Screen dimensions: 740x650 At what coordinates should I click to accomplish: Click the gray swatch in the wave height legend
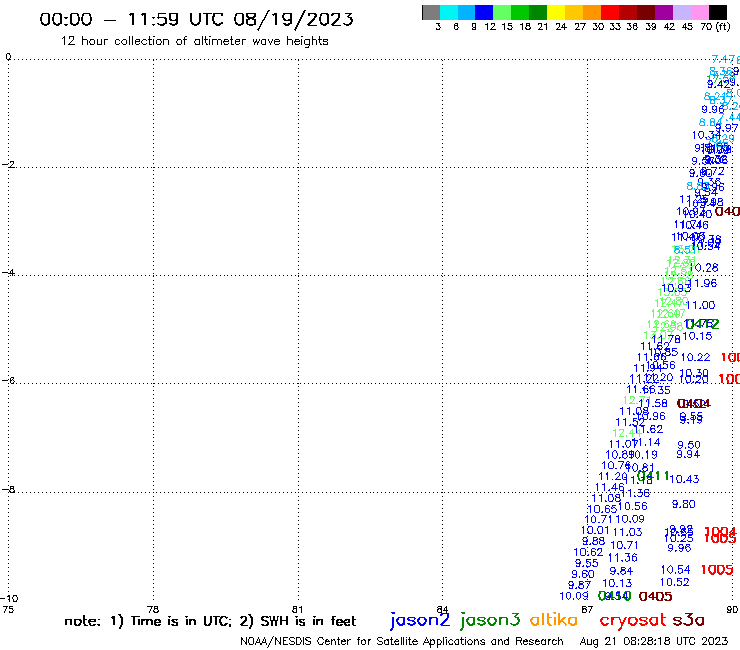tap(431, 12)
